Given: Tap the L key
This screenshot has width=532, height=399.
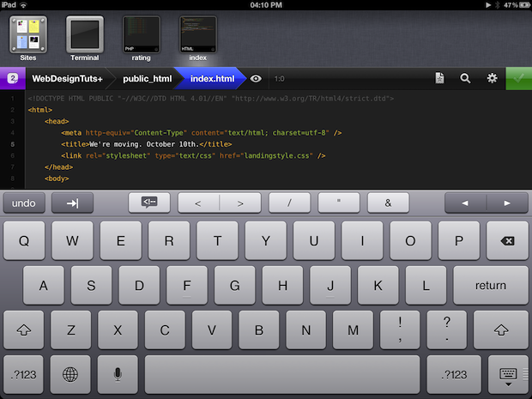Looking at the screenshot, I should pyautogui.click(x=426, y=286).
